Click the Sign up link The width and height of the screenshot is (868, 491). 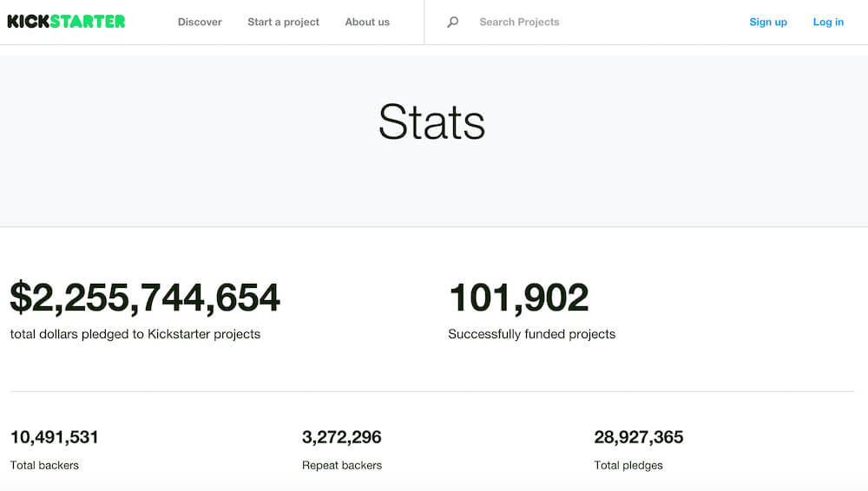[768, 23]
